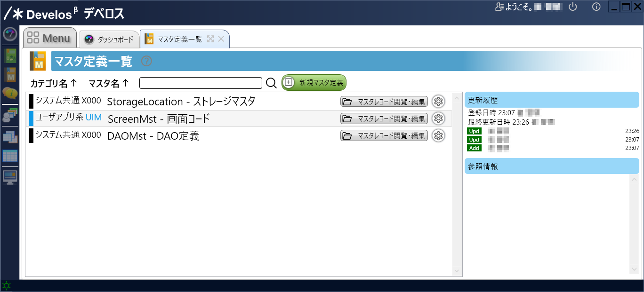Click the monitor screen sidebar icon
Screen dimensions: 644x292
(x=10, y=177)
